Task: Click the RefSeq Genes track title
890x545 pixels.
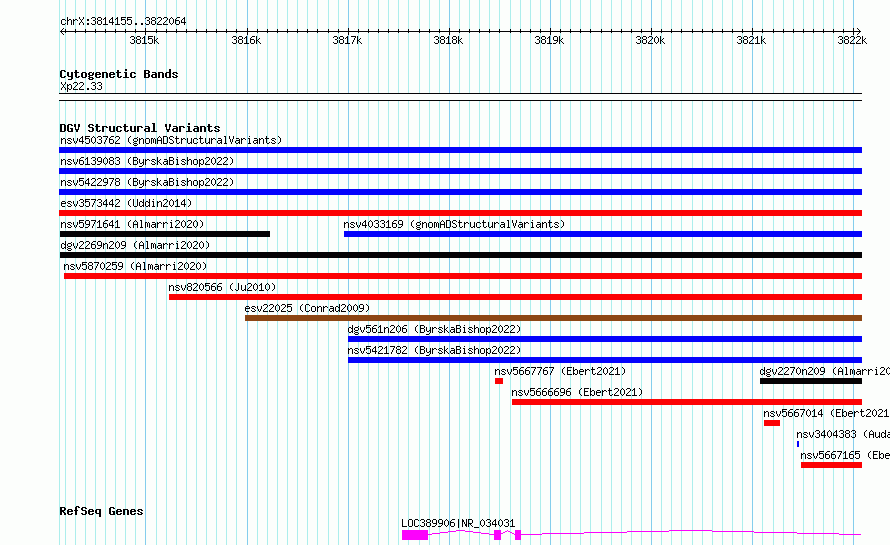Action: 101,511
